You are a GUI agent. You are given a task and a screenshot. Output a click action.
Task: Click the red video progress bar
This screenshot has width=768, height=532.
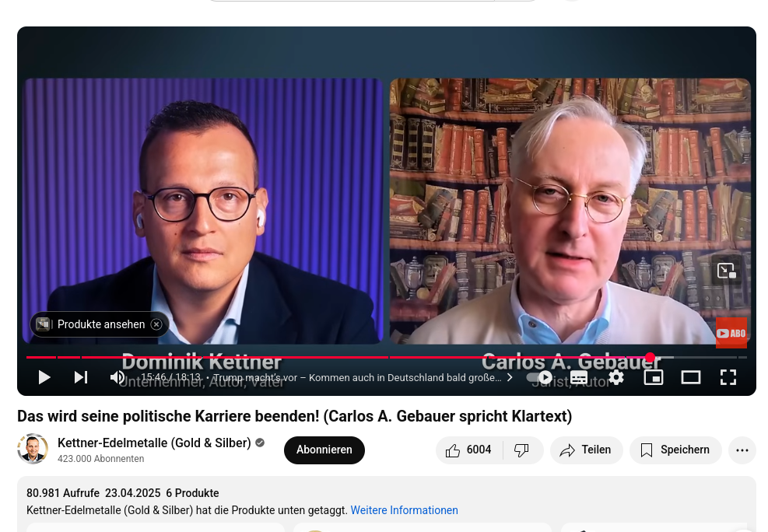pyautogui.click(x=338, y=357)
